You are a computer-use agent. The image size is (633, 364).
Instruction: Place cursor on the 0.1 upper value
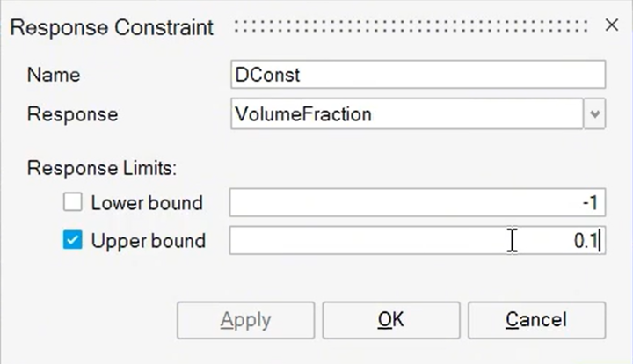click(586, 241)
